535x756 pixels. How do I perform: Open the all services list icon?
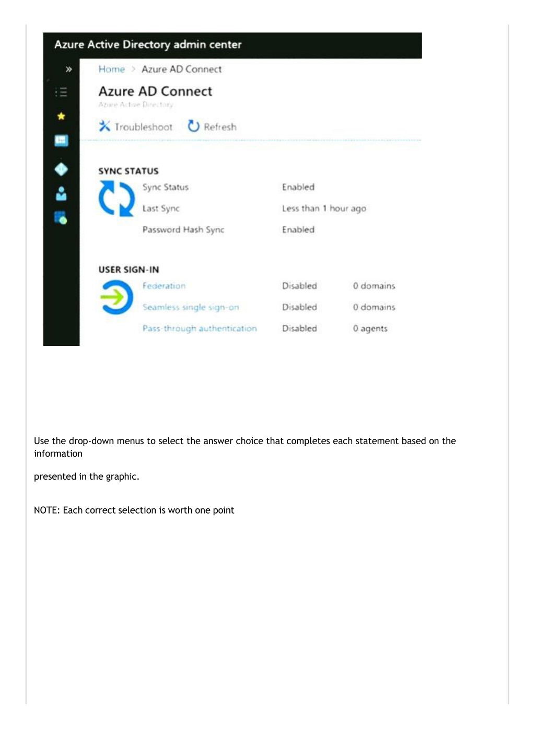(61, 92)
